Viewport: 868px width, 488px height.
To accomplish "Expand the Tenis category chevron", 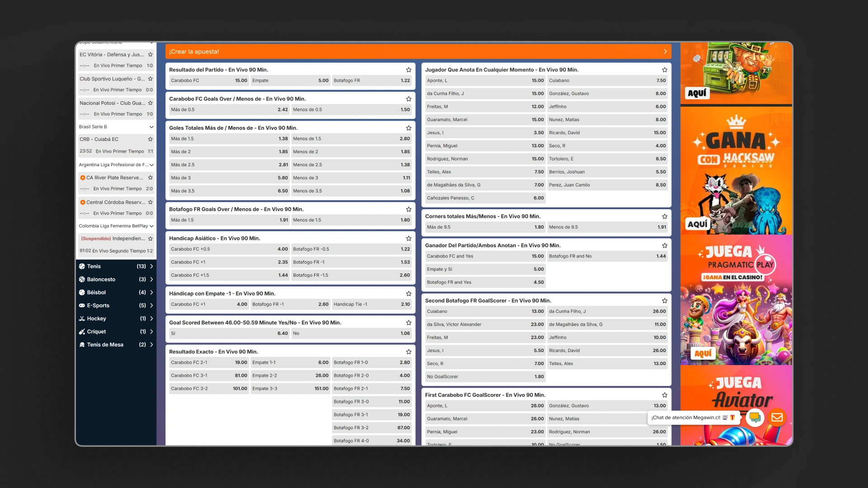I will point(151,267).
